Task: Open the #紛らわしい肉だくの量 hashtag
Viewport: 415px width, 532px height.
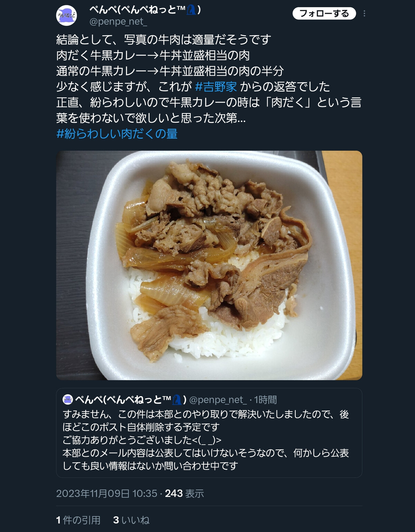Action: [117, 134]
